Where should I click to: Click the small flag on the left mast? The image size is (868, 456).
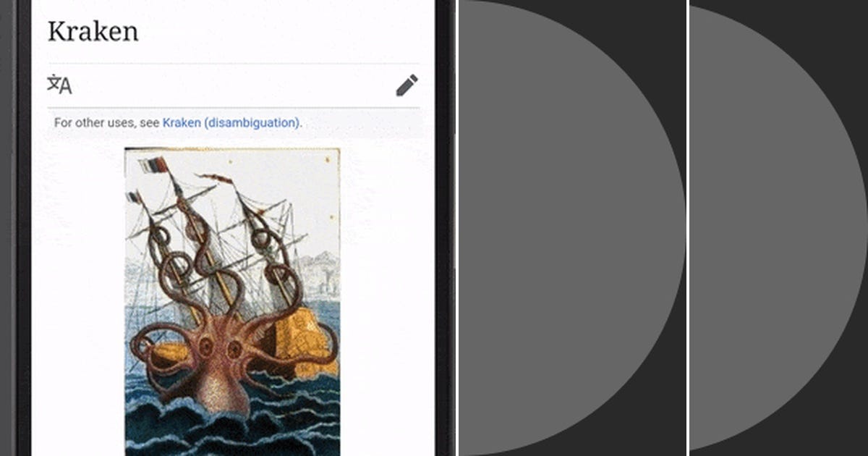134,196
